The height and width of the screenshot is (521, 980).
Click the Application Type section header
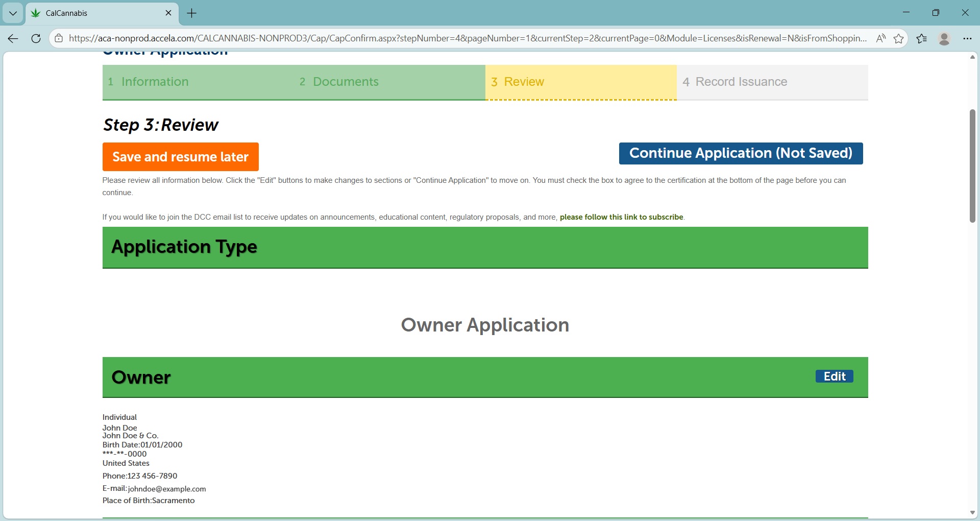(x=485, y=247)
